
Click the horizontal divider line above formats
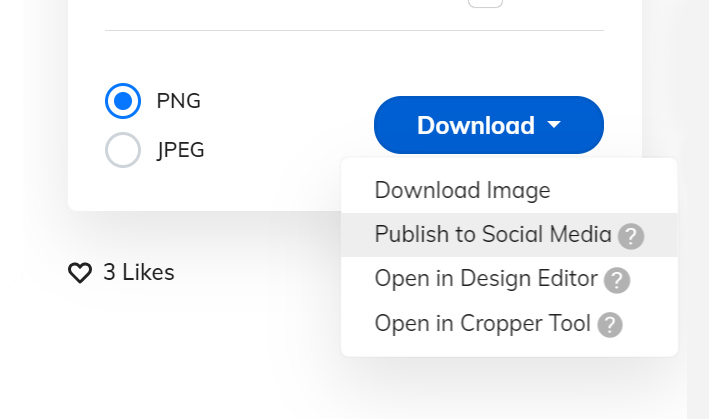coord(354,31)
